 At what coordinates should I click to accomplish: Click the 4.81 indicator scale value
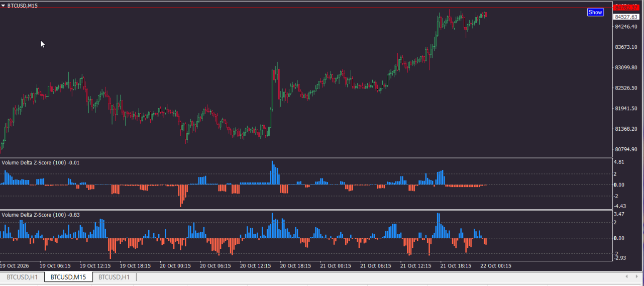pyautogui.click(x=619, y=162)
